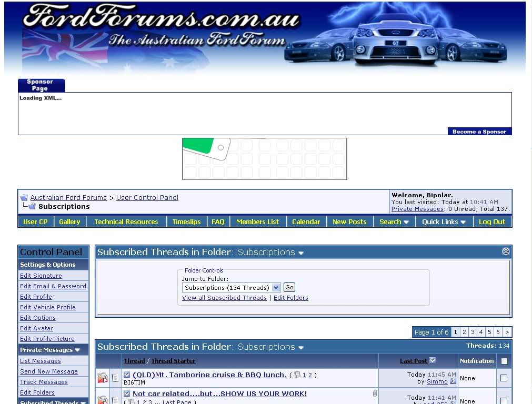Open the Sponsor Page tab
This screenshot has width=532, height=404.
pos(41,85)
